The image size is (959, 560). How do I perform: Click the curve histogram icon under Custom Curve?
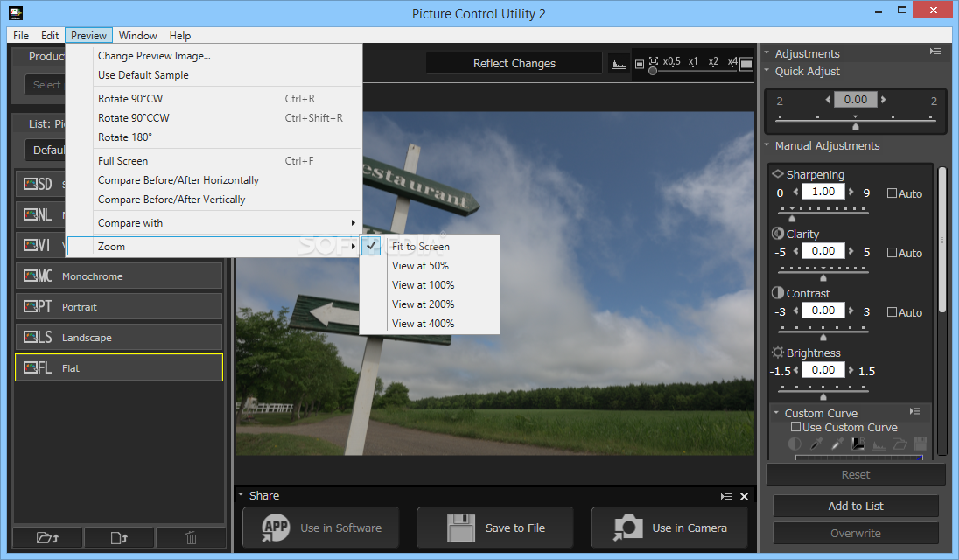pyautogui.click(x=878, y=444)
